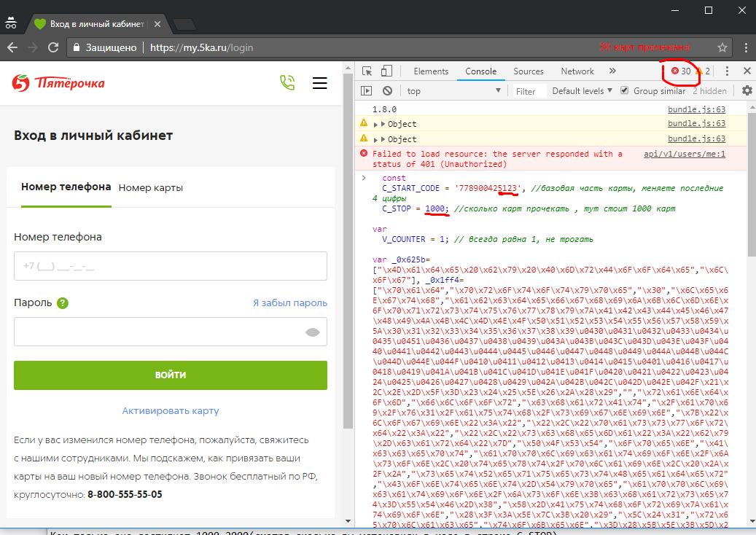This screenshot has height=535, width=756.
Task: Click the green question mark next to Пароль
Action: point(63,303)
